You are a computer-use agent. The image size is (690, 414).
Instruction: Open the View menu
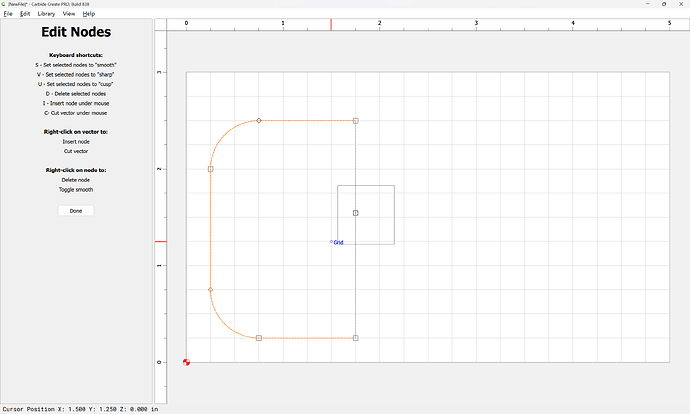pos(69,14)
